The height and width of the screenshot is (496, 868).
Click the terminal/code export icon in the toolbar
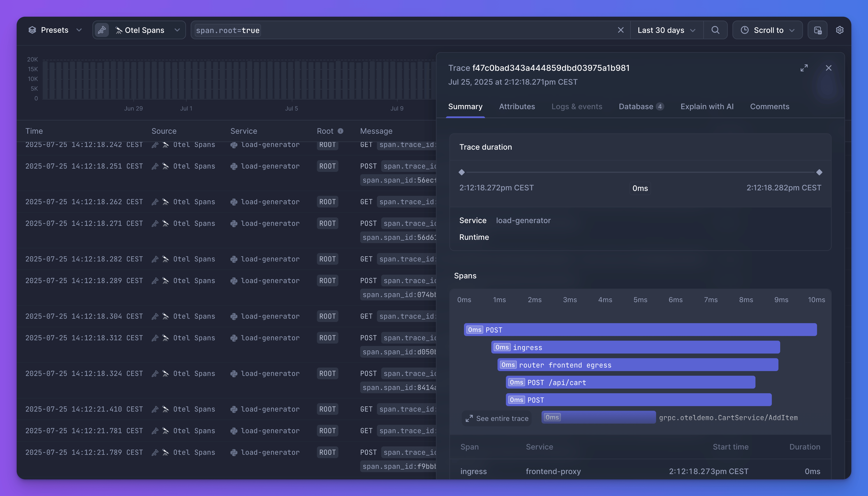[x=818, y=30]
